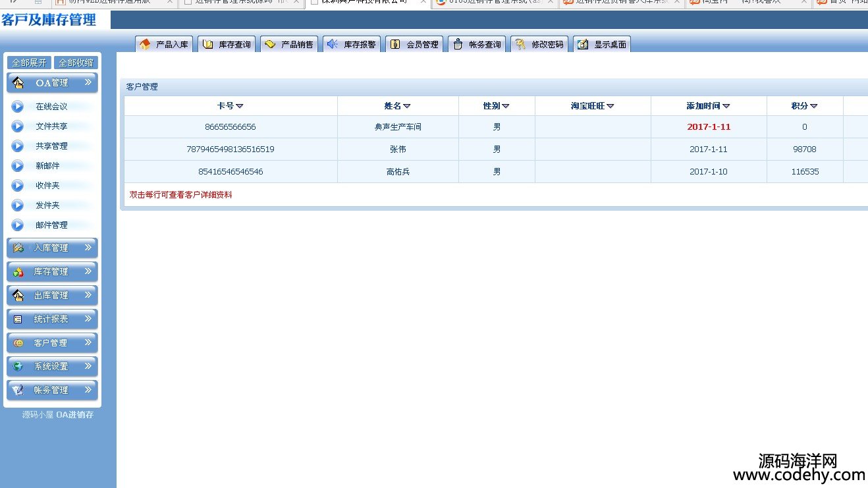Click the house icon on 出库管理 header
Screen dimensions: 868x488
click(18, 296)
